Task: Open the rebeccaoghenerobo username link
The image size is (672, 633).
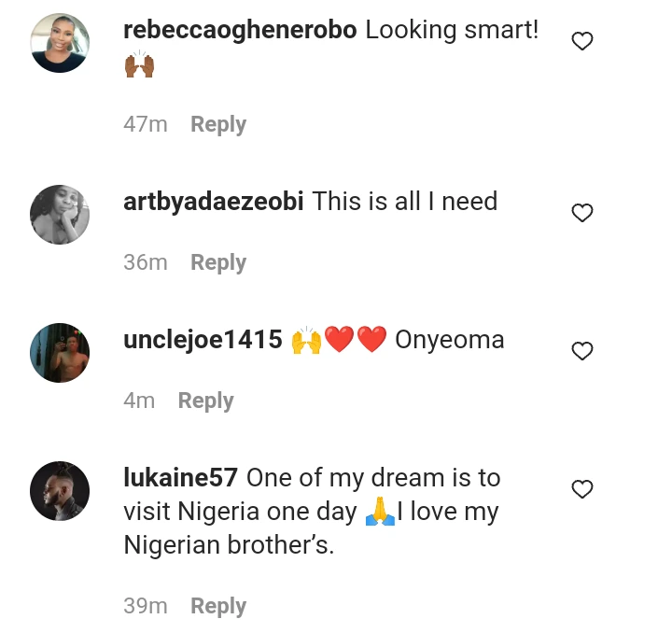Action: click(x=240, y=29)
